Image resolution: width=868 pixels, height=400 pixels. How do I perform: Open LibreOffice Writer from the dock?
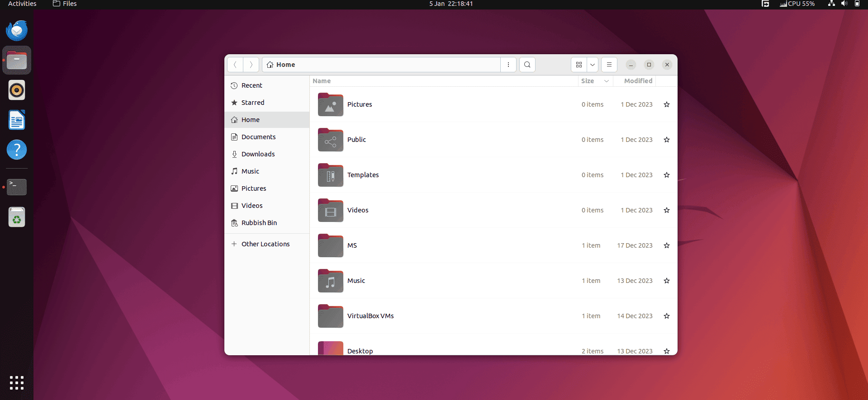[17, 120]
